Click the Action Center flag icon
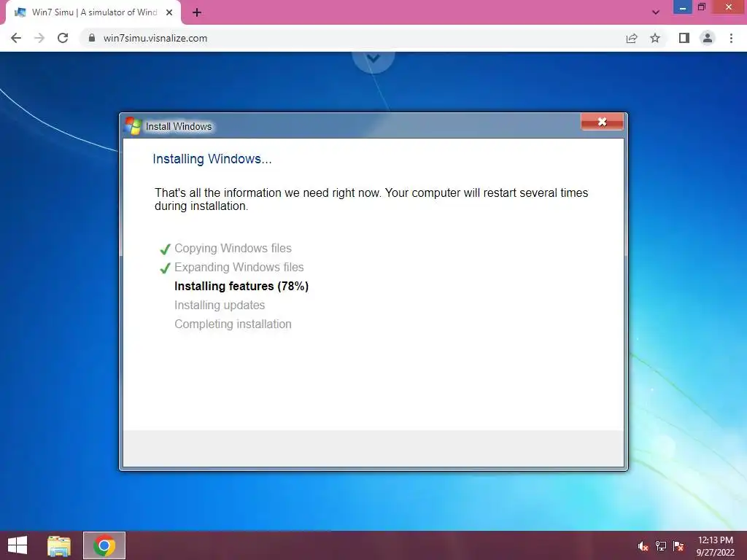This screenshot has width=747, height=560. click(x=678, y=546)
